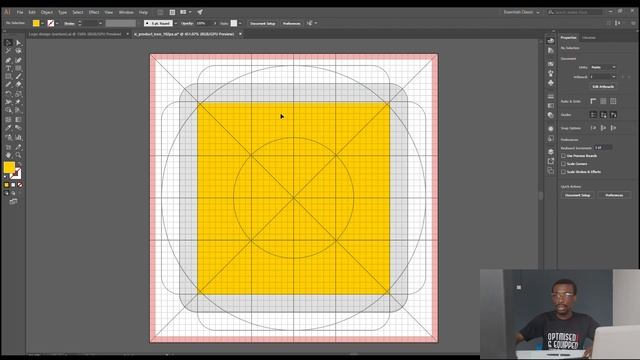Select the Rectangle tool
640x360 pixels.
[8, 76]
